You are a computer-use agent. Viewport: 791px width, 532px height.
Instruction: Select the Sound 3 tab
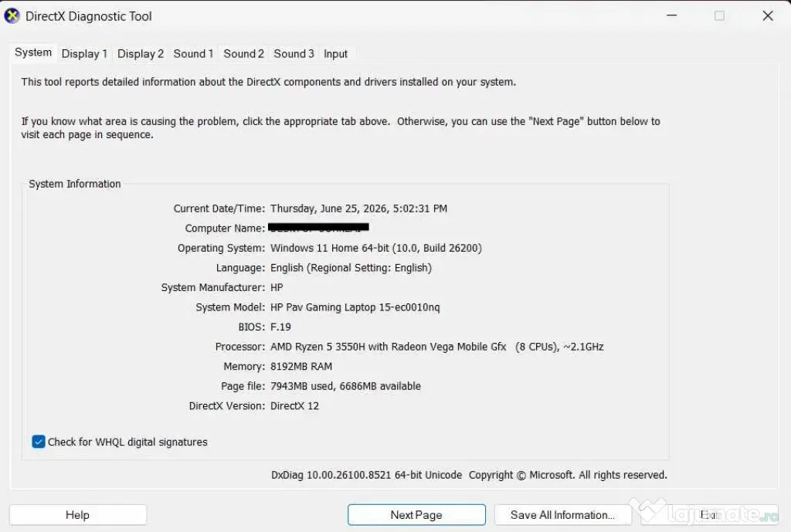pyautogui.click(x=294, y=54)
